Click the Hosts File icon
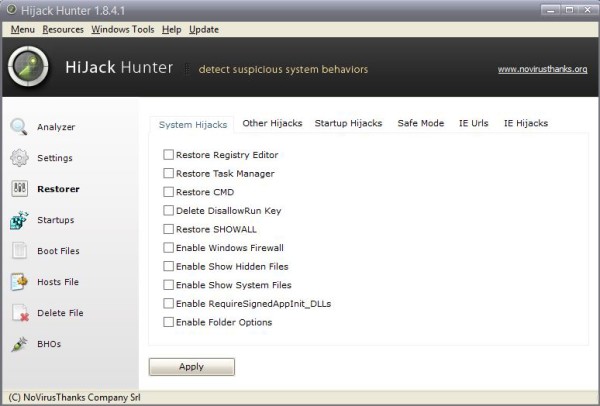 19,282
